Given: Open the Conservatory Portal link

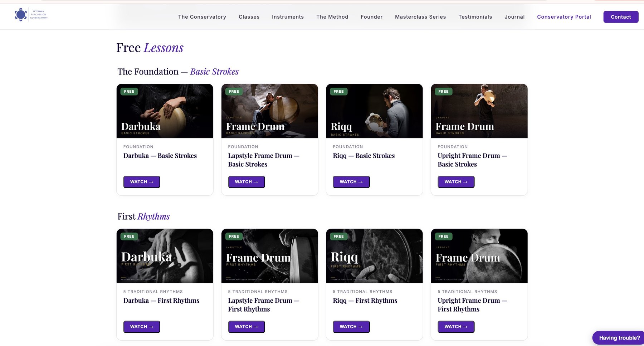Looking at the screenshot, I should pos(564,17).
